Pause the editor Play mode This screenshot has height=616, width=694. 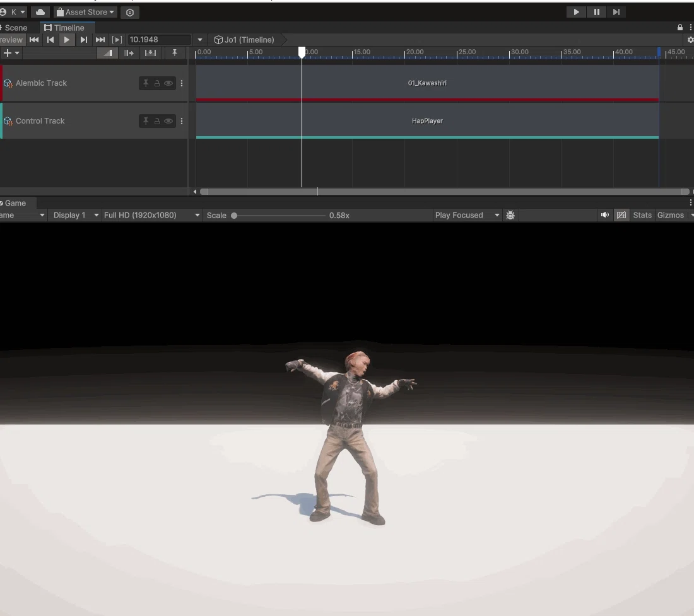[597, 12]
